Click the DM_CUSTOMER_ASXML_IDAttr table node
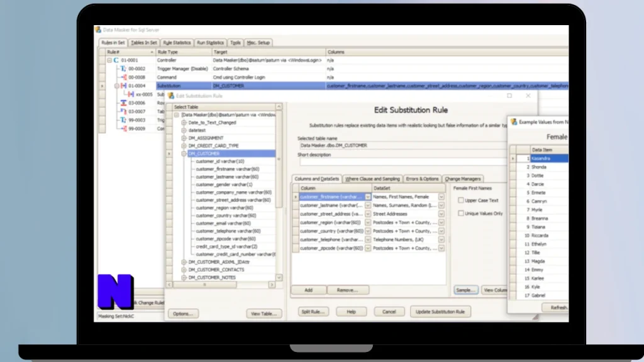Image resolution: width=644 pixels, height=362 pixels. click(218, 262)
